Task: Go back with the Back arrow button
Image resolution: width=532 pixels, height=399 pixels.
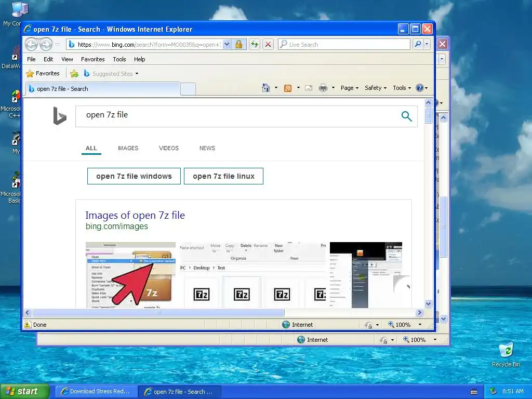Action: pyautogui.click(x=32, y=45)
